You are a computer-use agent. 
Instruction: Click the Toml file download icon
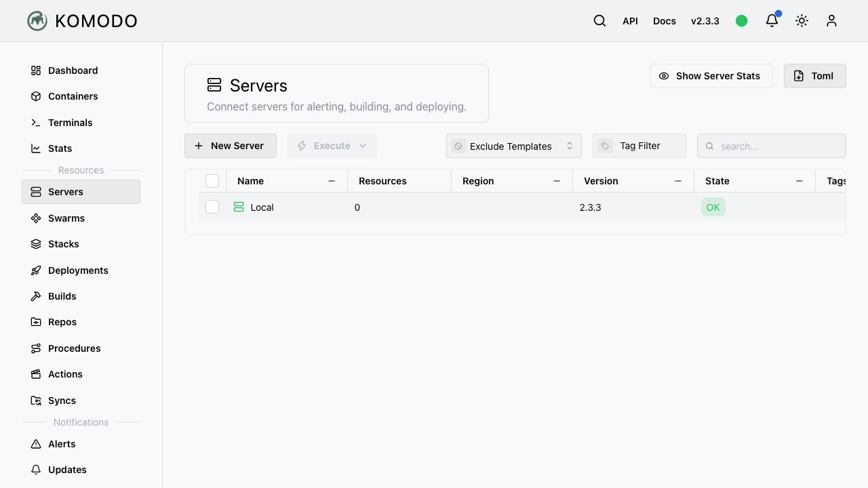click(799, 76)
